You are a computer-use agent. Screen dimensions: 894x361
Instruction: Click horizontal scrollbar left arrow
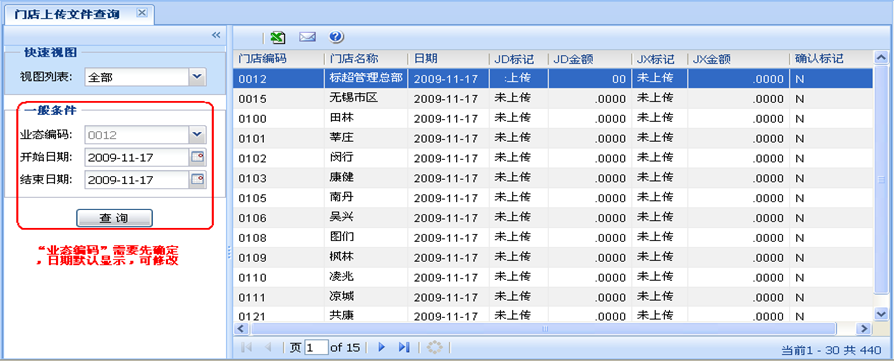pos(241,328)
